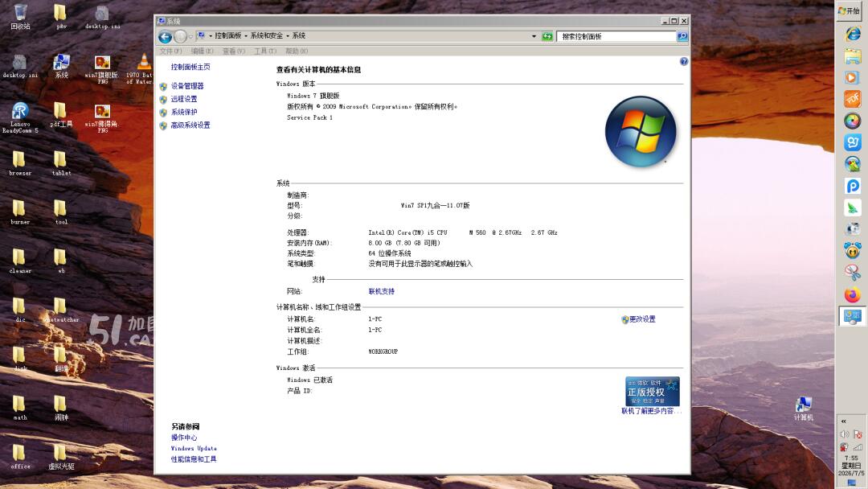Select the tablet folder on desktop
Image resolution: width=868 pixels, height=489 pixels.
[61, 163]
